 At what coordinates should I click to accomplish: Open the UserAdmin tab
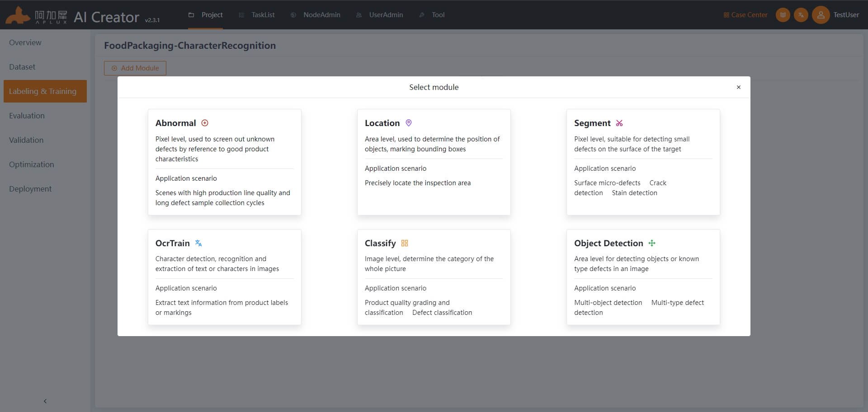click(379, 15)
